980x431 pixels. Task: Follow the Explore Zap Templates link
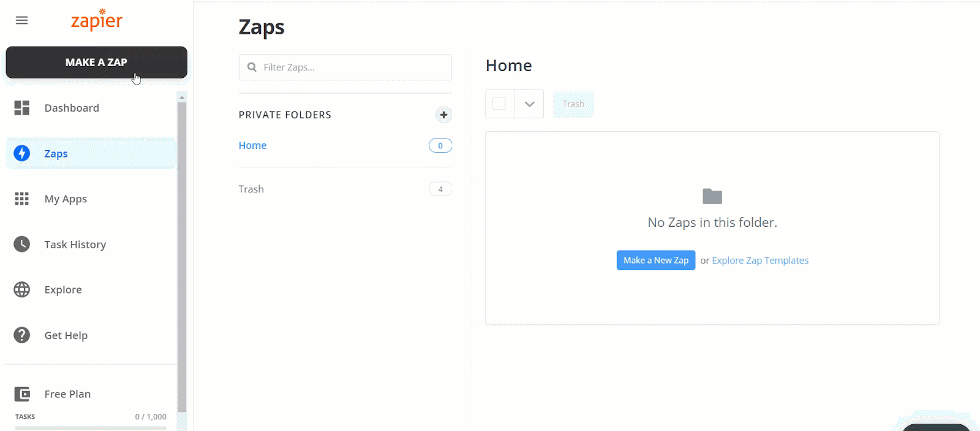coord(759,260)
